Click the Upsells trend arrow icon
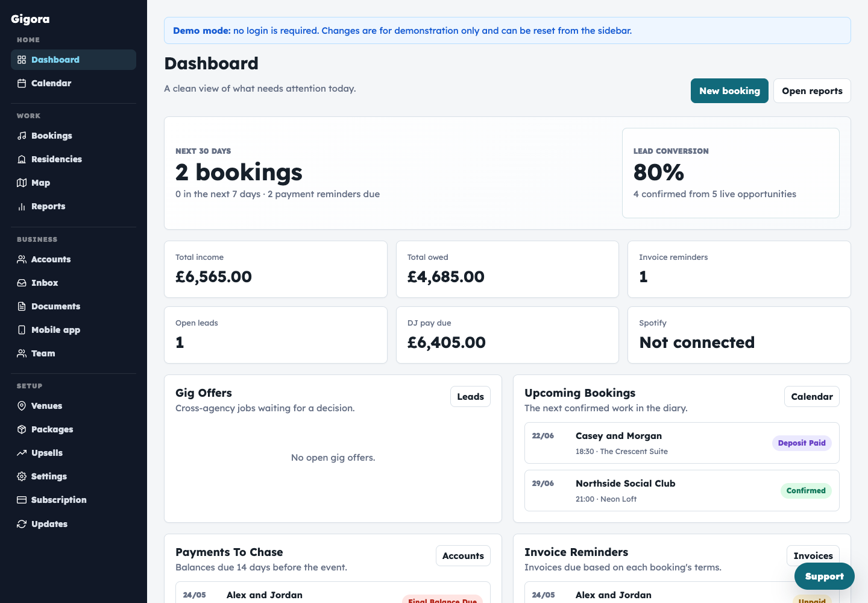This screenshot has height=603, width=868. (x=22, y=453)
